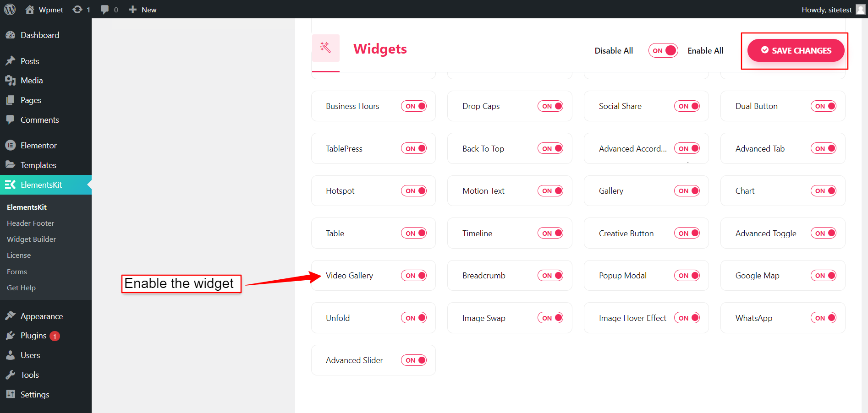The image size is (868, 413).
Task: Toggle the Disable All / Enable All switch
Action: (663, 50)
